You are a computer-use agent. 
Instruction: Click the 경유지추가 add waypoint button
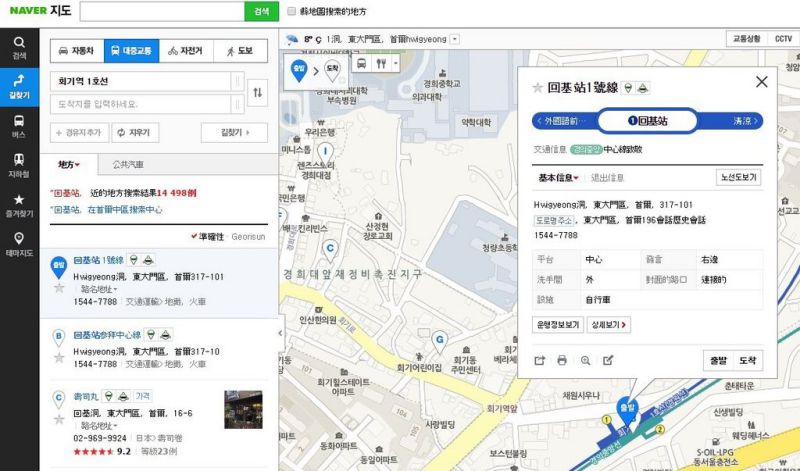(x=79, y=133)
